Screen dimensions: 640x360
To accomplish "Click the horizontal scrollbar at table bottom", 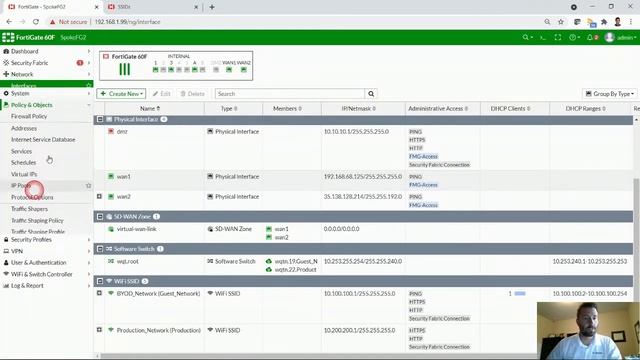I will (318, 356).
